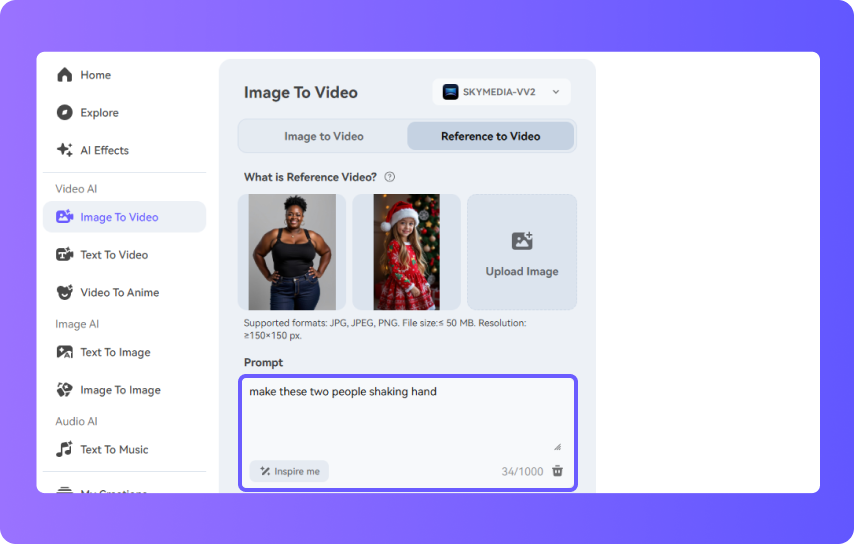The height and width of the screenshot is (544, 854).
Task: Click the Image To Video sidebar icon
Action: (x=64, y=217)
